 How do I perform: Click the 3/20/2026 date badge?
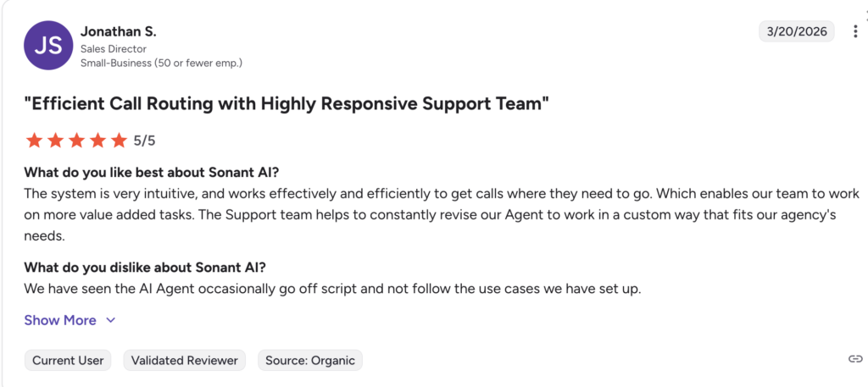click(797, 32)
